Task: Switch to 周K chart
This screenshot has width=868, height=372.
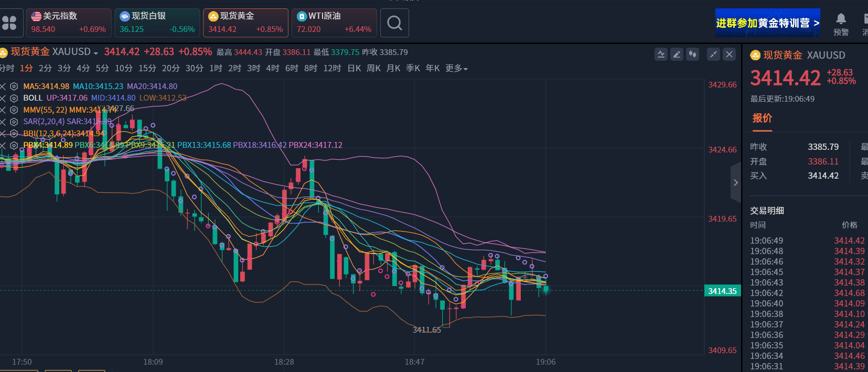Action: tap(373, 69)
